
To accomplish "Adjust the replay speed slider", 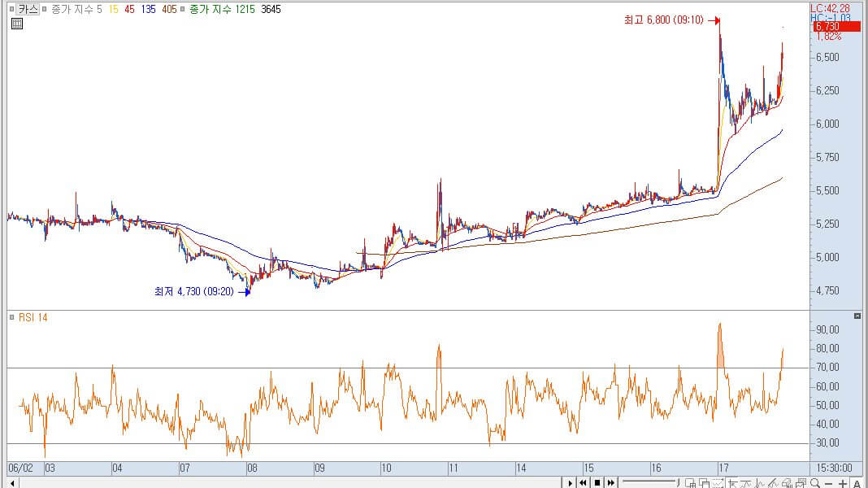I will [650, 482].
